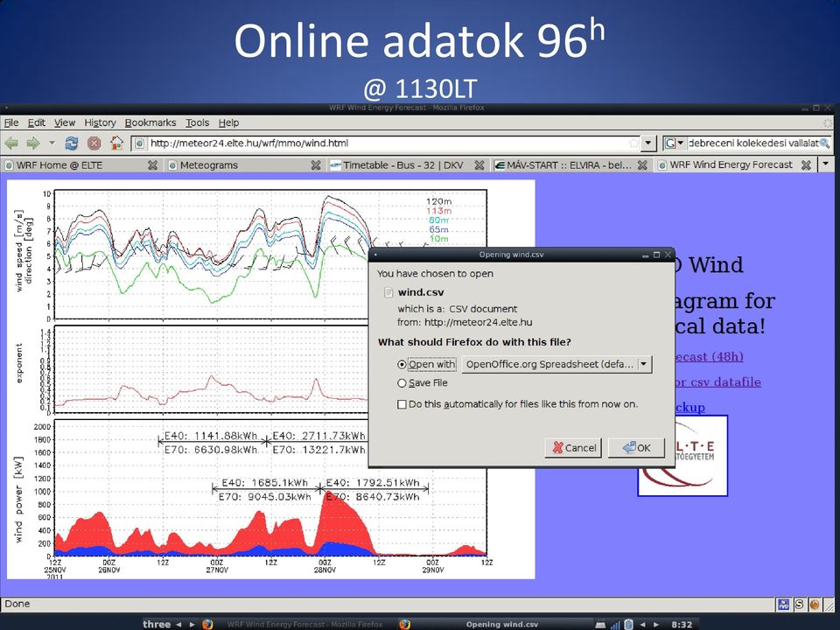Click the save icon in the Firefox status bar
Screen dimensions: 840x630
click(x=784, y=605)
